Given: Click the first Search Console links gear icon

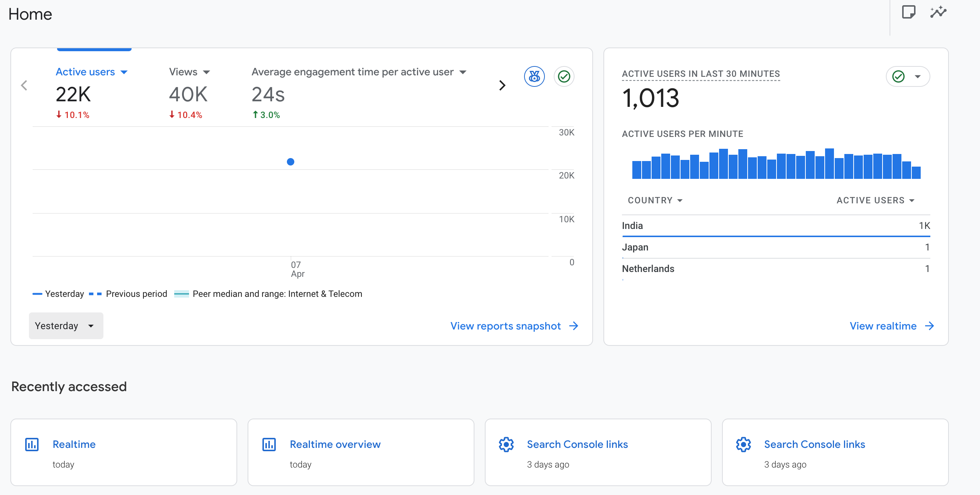Looking at the screenshot, I should [x=506, y=445].
